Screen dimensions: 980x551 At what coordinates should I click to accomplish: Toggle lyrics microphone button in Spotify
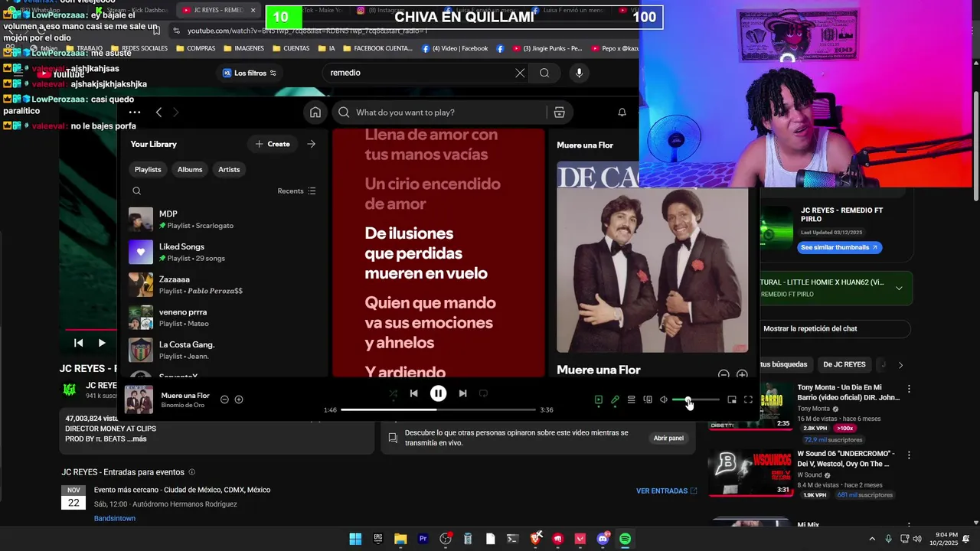click(615, 399)
